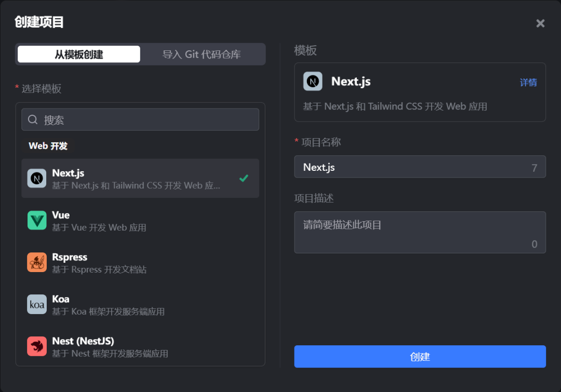Click the green checkmark on Next.js row
Image resolution: width=561 pixels, height=392 pixels.
pyautogui.click(x=244, y=179)
